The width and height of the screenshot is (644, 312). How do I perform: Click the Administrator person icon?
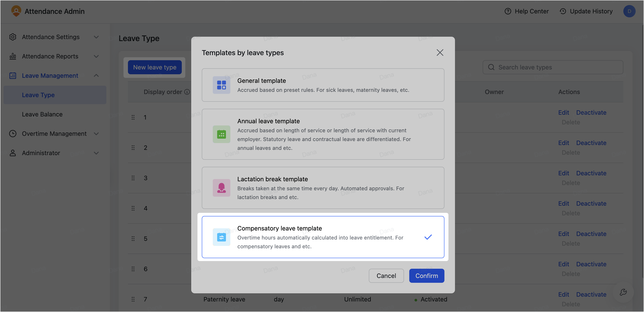(x=13, y=153)
